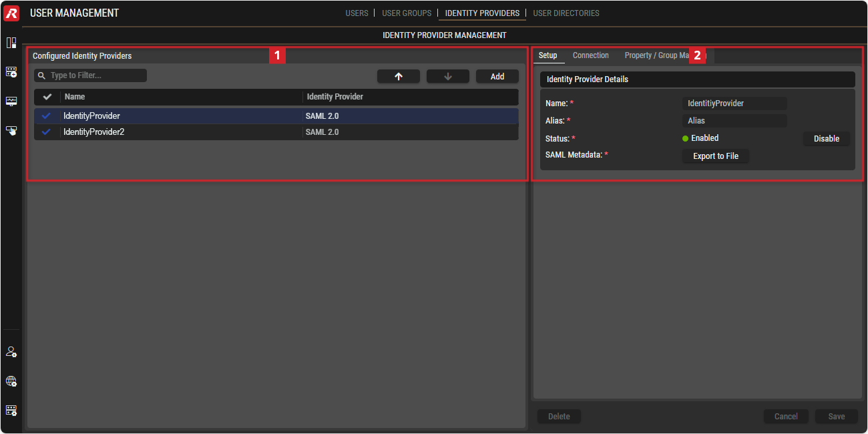Image resolution: width=868 pixels, height=434 pixels.
Task: Click the Identity Provider Details heading
Action: click(588, 79)
